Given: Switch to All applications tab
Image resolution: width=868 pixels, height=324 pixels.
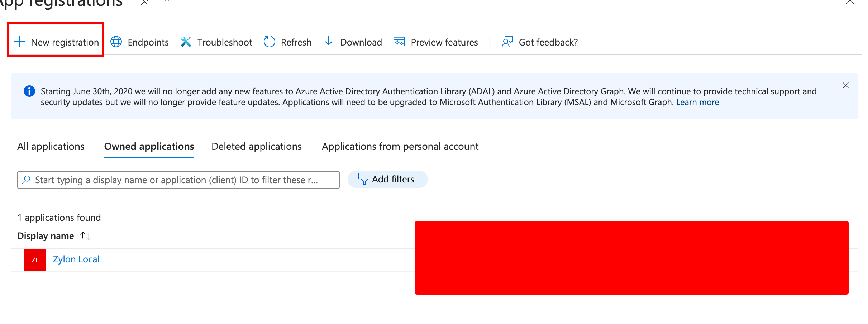Looking at the screenshot, I should (x=51, y=146).
